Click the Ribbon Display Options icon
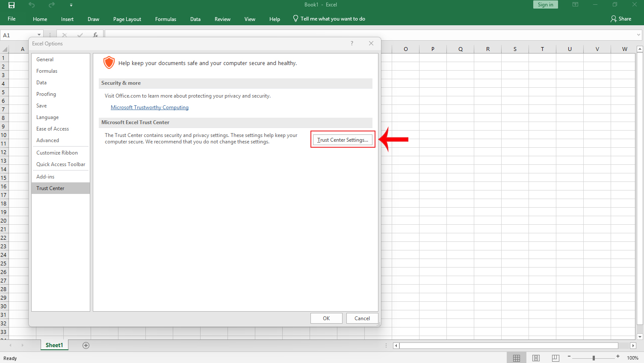 (575, 5)
